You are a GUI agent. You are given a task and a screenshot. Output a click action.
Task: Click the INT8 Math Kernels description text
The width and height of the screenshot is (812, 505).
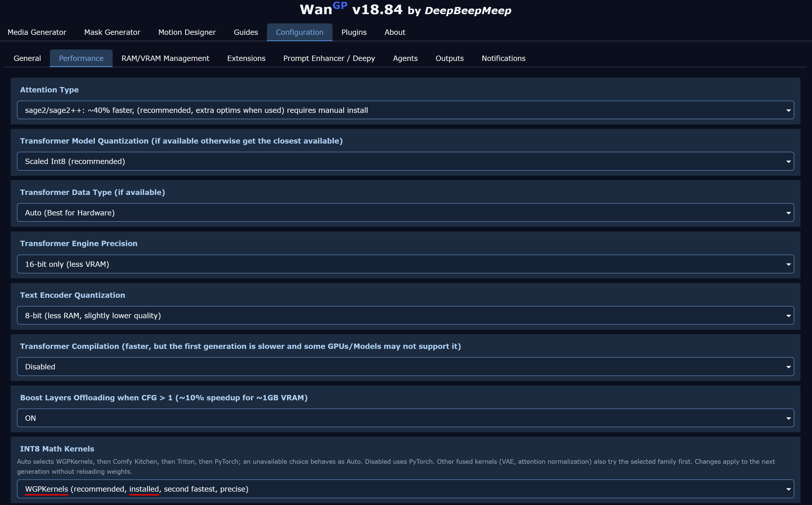(396, 466)
